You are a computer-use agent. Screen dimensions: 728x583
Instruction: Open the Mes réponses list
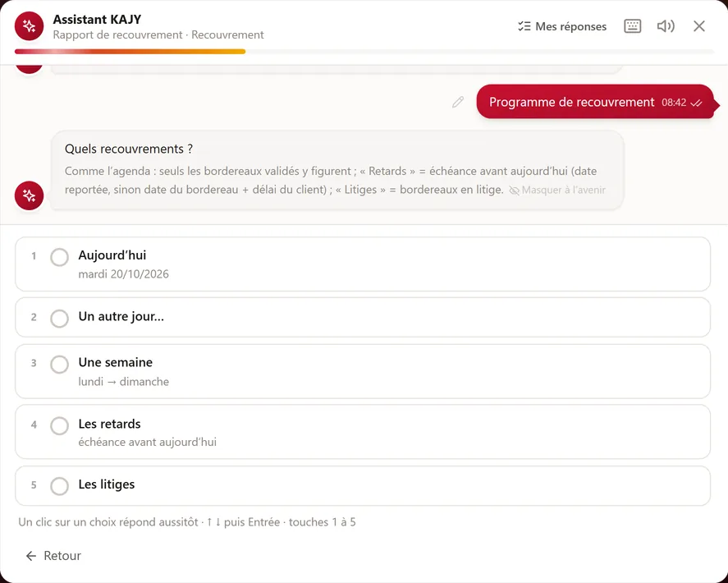[562, 26]
